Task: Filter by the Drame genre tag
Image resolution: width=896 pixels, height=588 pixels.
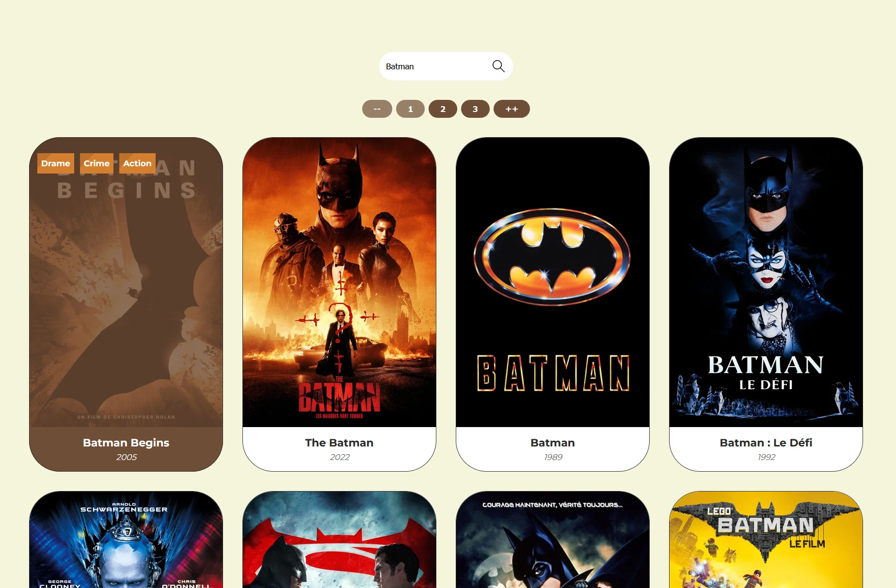Action: (56, 163)
